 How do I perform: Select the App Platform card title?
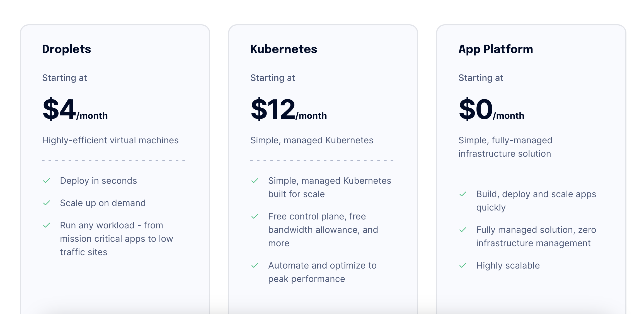click(x=496, y=49)
